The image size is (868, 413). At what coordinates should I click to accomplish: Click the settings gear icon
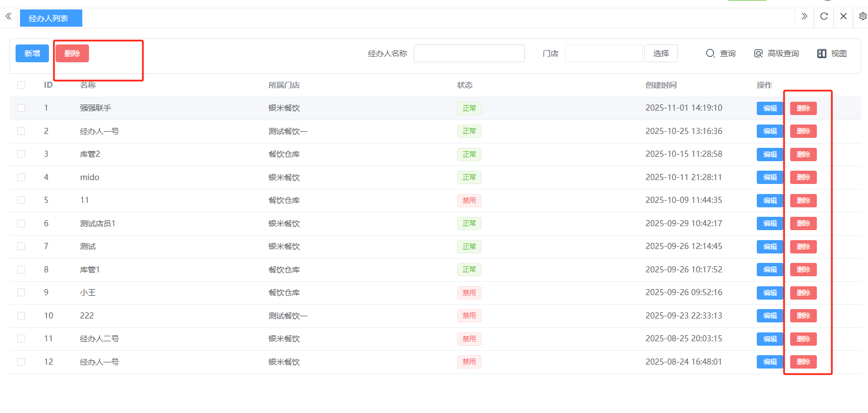click(862, 17)
